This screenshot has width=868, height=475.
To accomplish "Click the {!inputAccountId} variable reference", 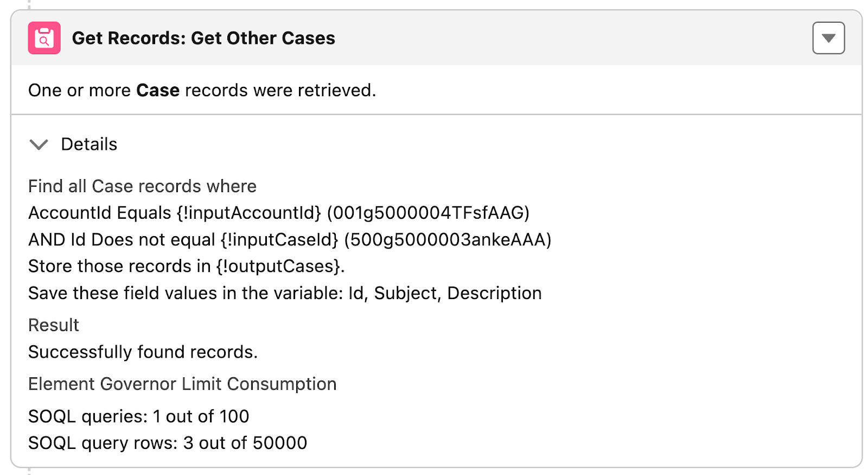I will [249, 213].
